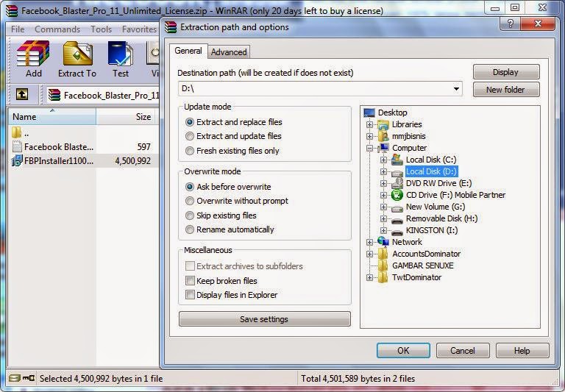Click the Local Disk (C:) drive icon
Viewport: 565px width, 392px height.
397,160
